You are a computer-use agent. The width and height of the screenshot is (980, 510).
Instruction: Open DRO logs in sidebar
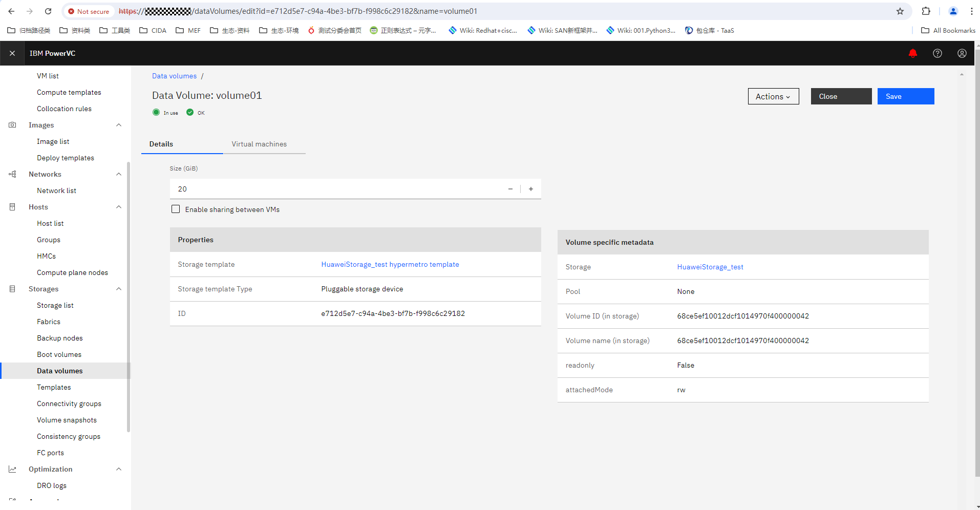[x=52, y=485]
